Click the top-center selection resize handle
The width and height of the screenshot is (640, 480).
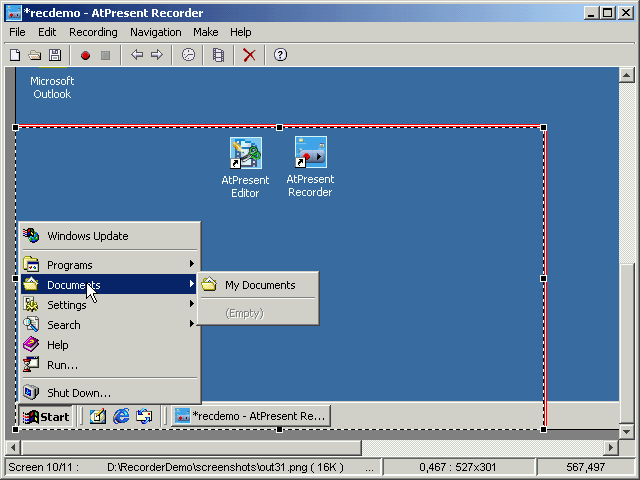(x=280, y=128)
